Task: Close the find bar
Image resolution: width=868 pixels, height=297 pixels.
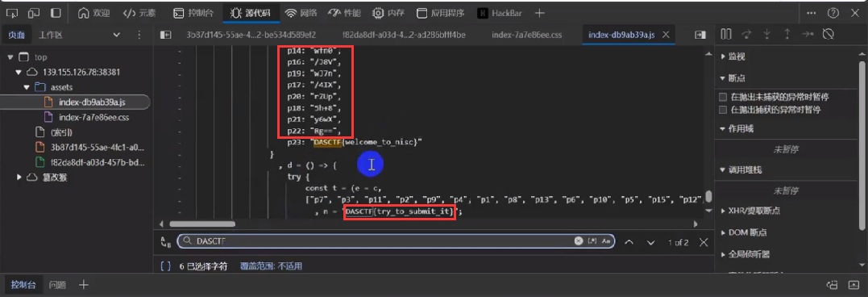Action: click(703, 242)
